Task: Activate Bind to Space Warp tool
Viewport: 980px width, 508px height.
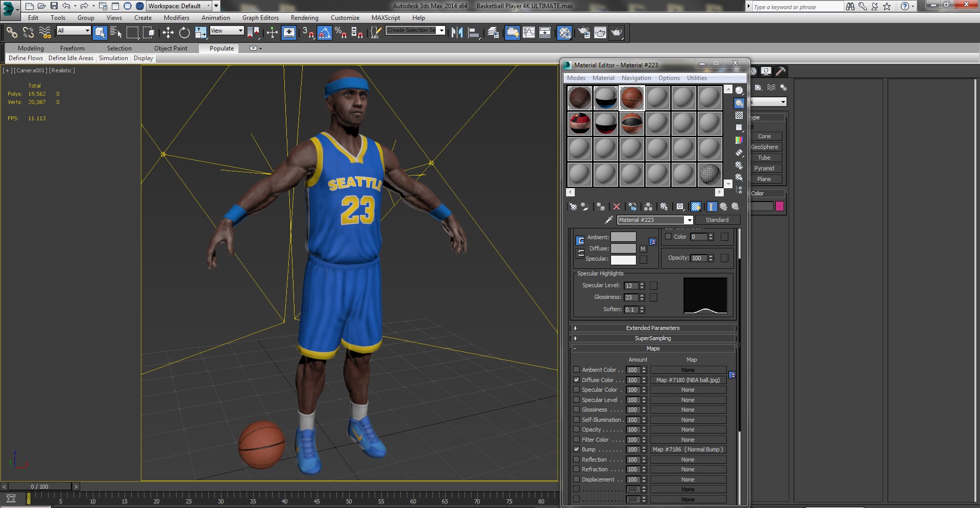Action: tap(45, 33)
